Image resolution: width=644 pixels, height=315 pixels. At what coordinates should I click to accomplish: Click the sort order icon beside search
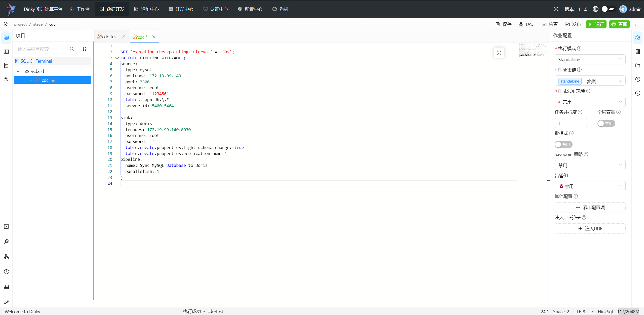click(85, 49)
